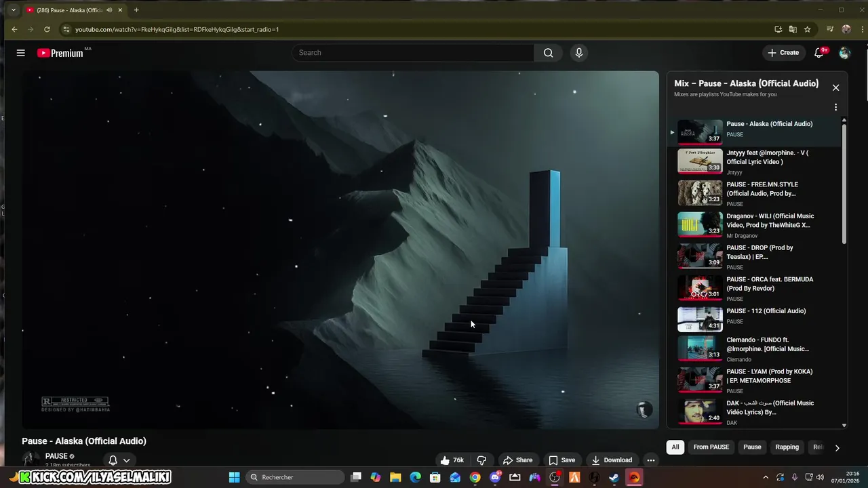
Task: Open PAUSE - LYAM (Prod by KOKA) title
Action: pos(769,376)
